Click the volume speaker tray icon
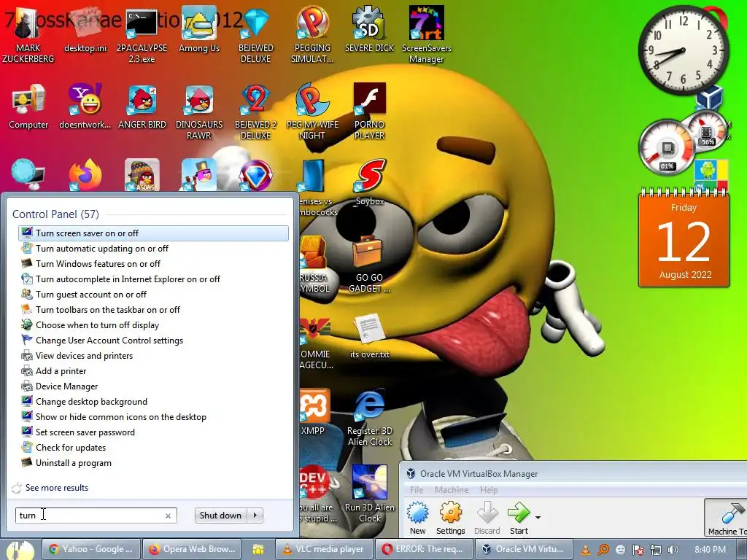The width and height of the screenshot is (747, 560). 673,550
